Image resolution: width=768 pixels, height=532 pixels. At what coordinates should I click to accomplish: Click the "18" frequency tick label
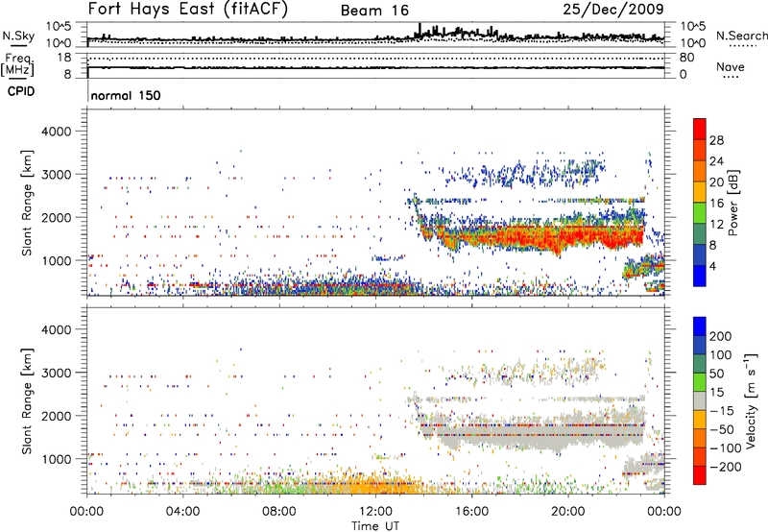click(x=64, y=58)
